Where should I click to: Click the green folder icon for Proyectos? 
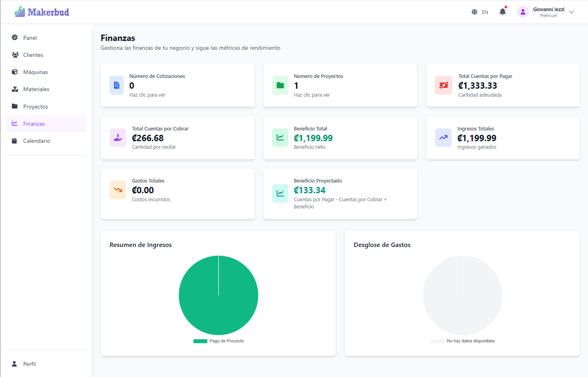[x=280, y=85]
